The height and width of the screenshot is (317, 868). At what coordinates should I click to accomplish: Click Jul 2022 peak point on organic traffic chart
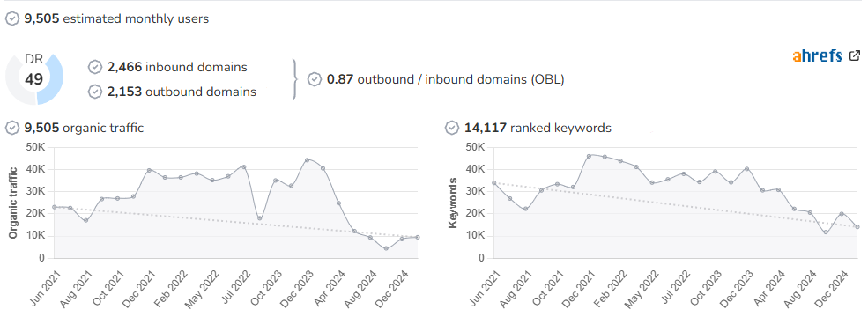point(243,166)
